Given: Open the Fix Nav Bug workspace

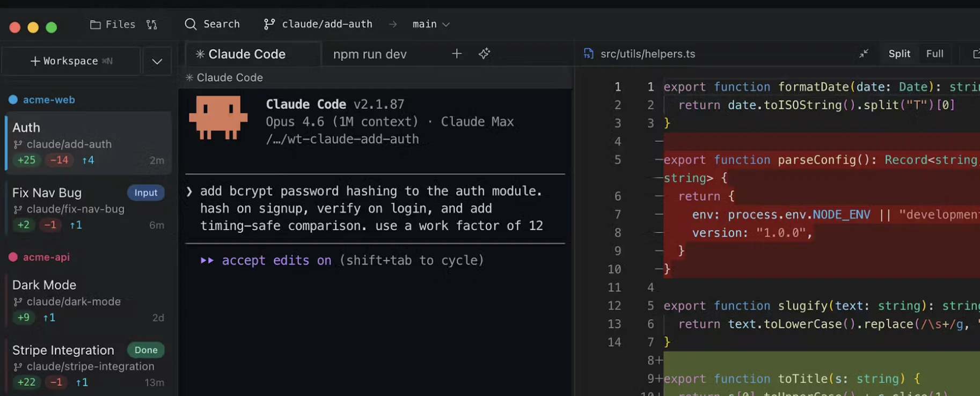Looking at the screenshot, I should tap(89, 208).
